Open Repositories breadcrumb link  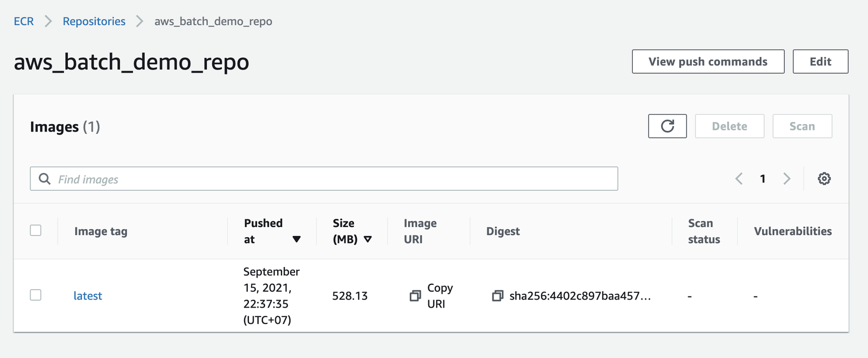point(94,22)
